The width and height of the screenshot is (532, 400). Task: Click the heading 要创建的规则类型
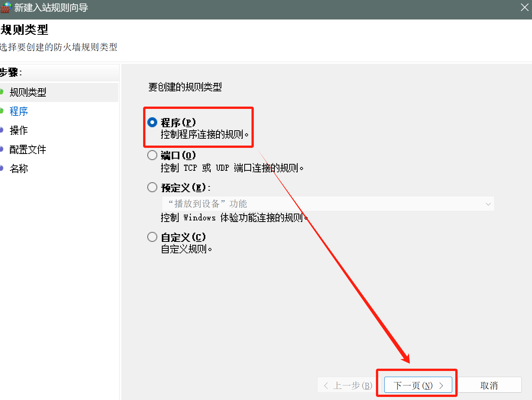click(x=185, y=87)
